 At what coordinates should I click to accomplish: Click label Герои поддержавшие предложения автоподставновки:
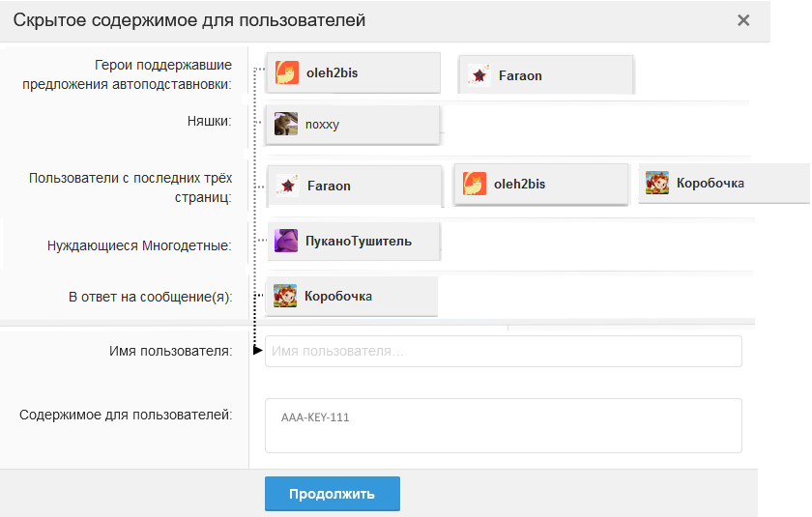coord(127,74)
